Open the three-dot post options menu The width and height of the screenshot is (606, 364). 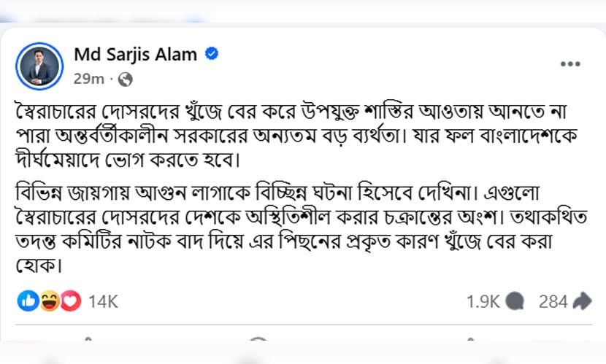click(x=569, y=64)
